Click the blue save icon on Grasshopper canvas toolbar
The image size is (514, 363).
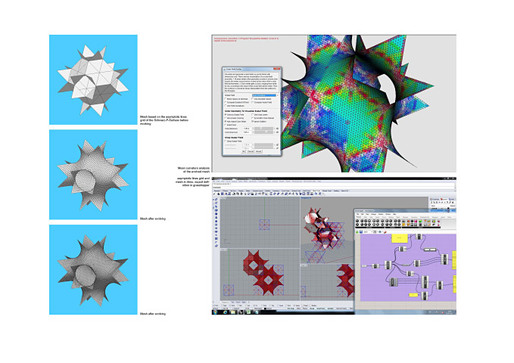point(361,232)
